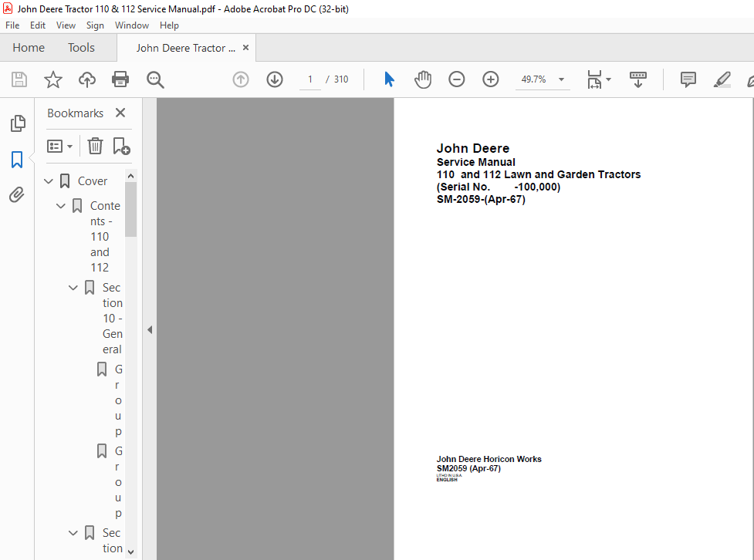Image resolution: width=754 pixels, height=560 pixels.
Task: Select the Highlight text pen tool
Action: coord(722,79)
